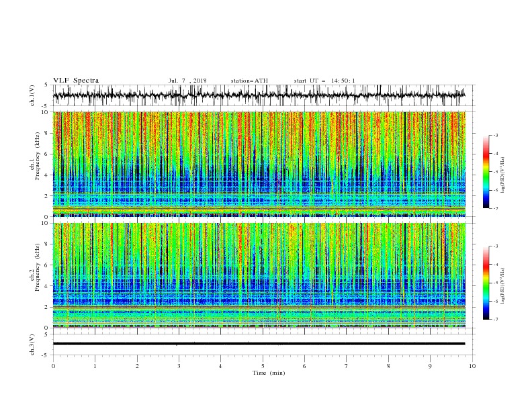Click the ch.2 spectrogram color scale bar
This screenshot has width=532, height=411.
pos(486,283)
